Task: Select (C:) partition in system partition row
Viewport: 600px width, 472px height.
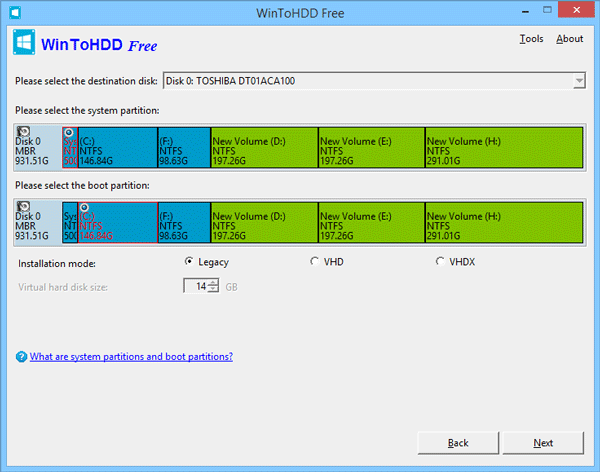Action: [118, 147]
